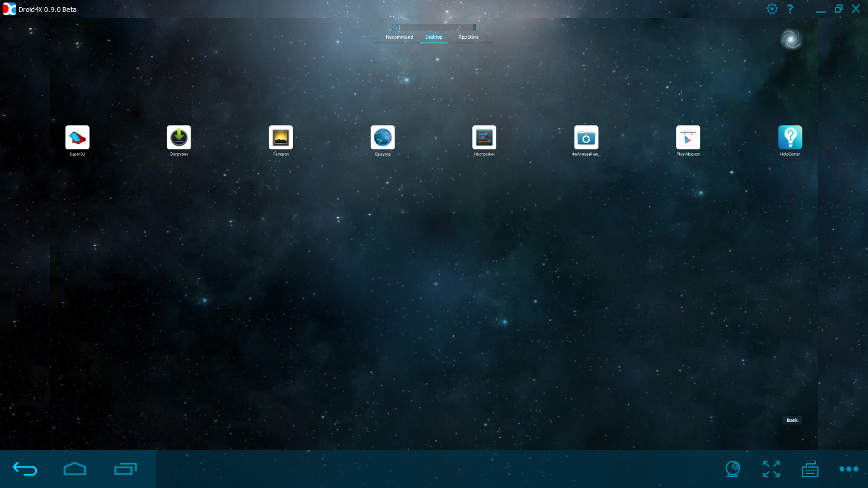Open Настройки settings app

pos(484,137)
